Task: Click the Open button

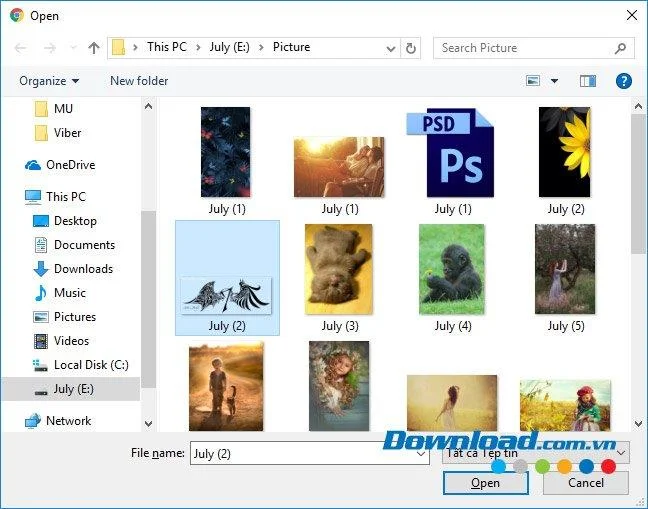Action: point(486,483)
